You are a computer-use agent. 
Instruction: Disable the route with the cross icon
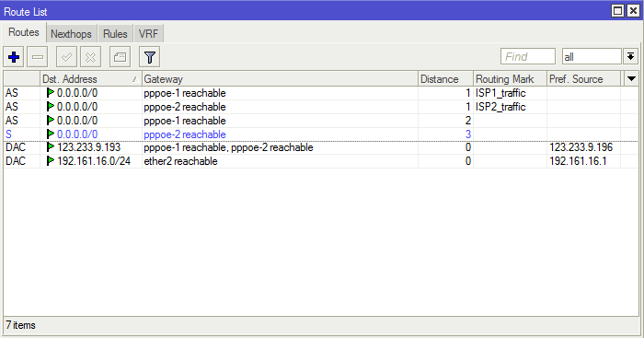91,57
